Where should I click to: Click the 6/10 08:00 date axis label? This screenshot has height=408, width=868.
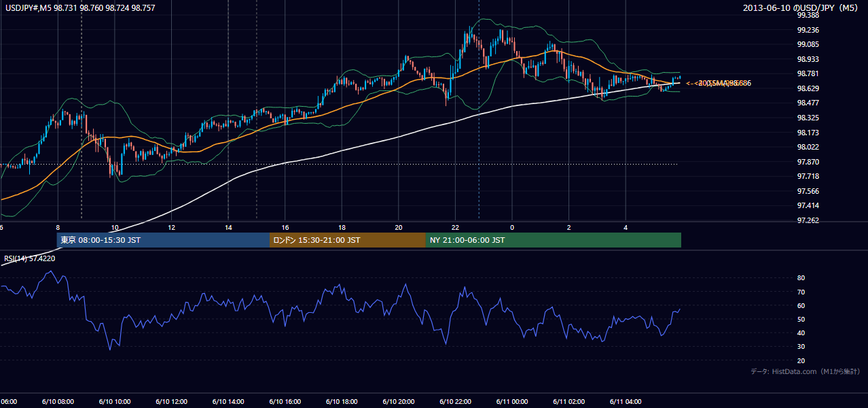[x=58, y=402]
